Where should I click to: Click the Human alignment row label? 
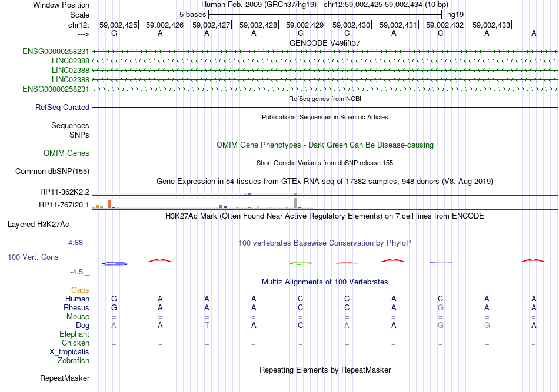(77, 299)
